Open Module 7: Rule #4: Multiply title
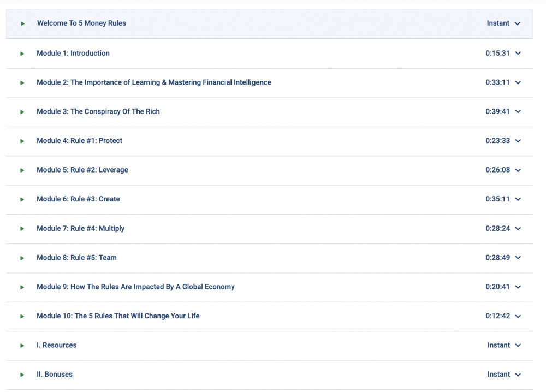Image resolution: width=546 pixels, height=392 pixels. [80, 229]
